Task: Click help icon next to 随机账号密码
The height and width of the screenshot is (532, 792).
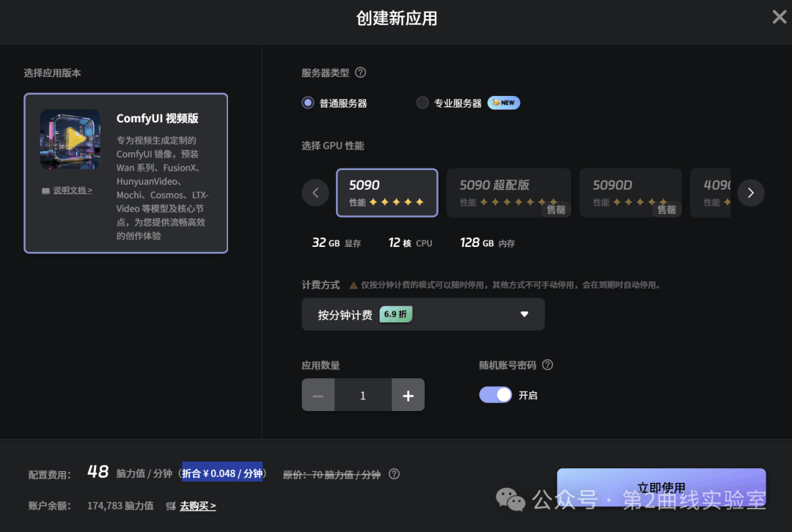Action: click(548, 365)
